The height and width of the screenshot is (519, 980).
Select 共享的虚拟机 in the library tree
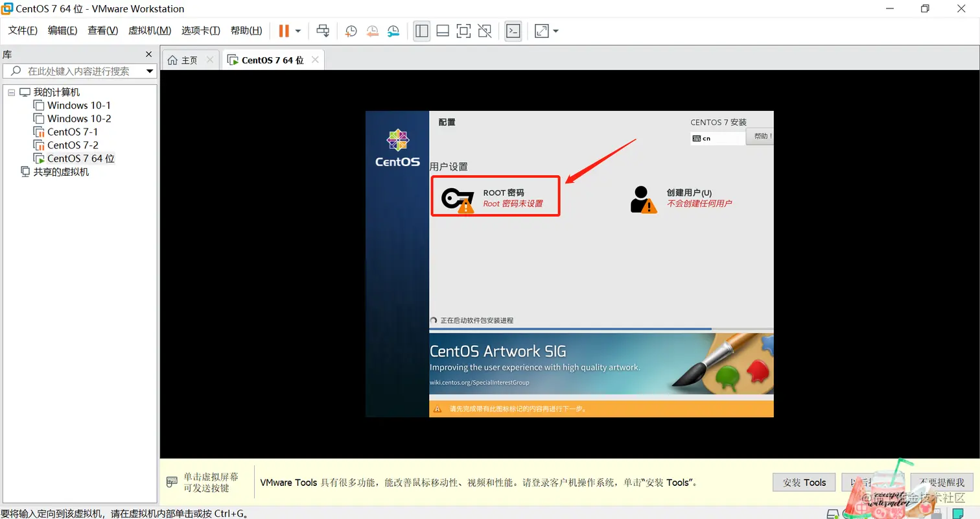click(x=61, y=172)
